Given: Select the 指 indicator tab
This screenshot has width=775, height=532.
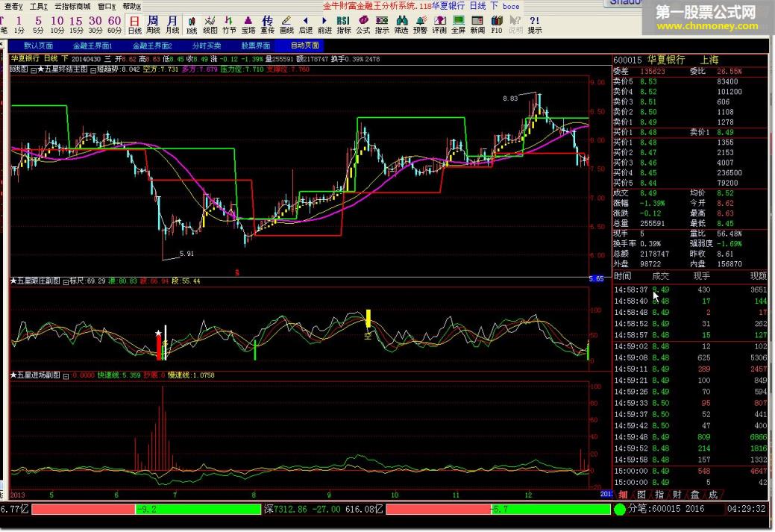Looking at the screenshot, I should coord(659,495).
